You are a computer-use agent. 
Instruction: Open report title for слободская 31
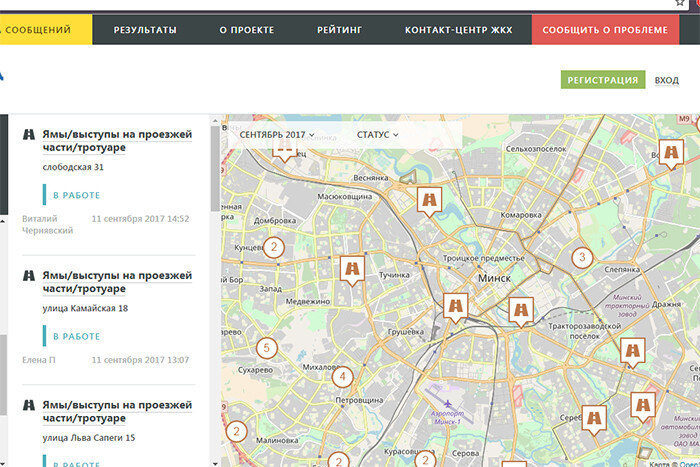(x=117, y=141)
